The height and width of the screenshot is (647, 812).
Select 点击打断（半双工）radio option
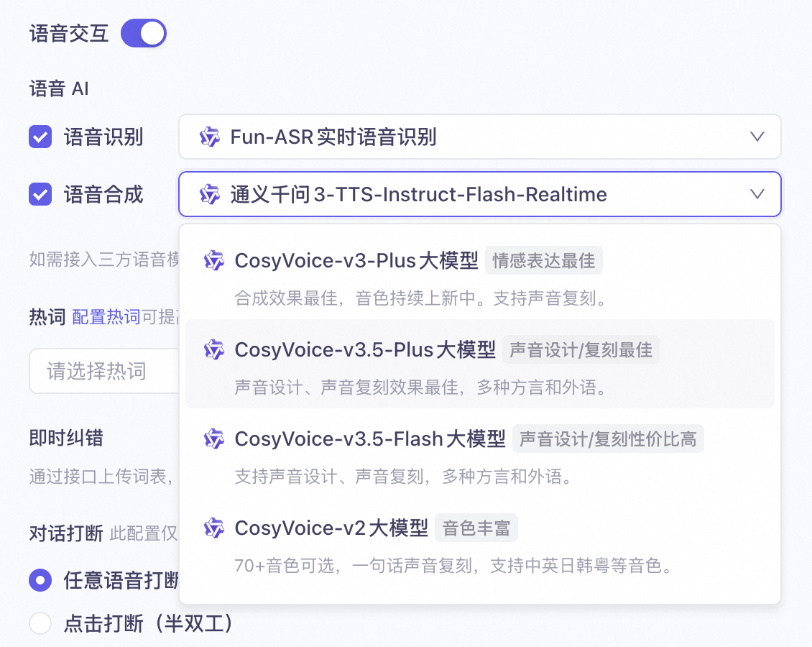40,623
